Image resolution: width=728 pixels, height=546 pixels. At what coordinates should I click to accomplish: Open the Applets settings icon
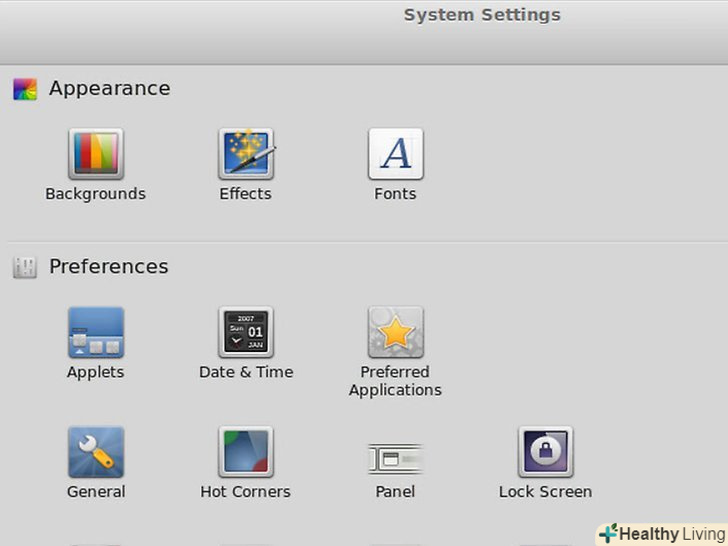pos(96,333)
